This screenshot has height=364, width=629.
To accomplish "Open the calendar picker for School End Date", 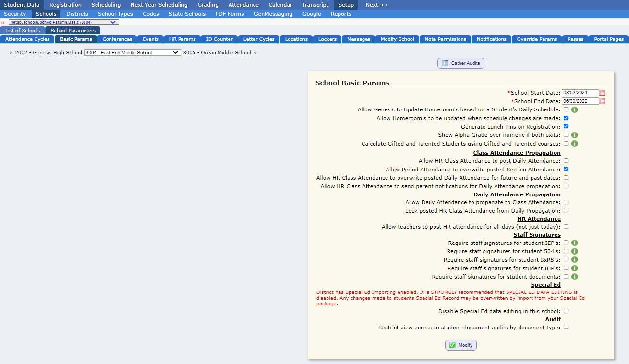I will (602, 101).
